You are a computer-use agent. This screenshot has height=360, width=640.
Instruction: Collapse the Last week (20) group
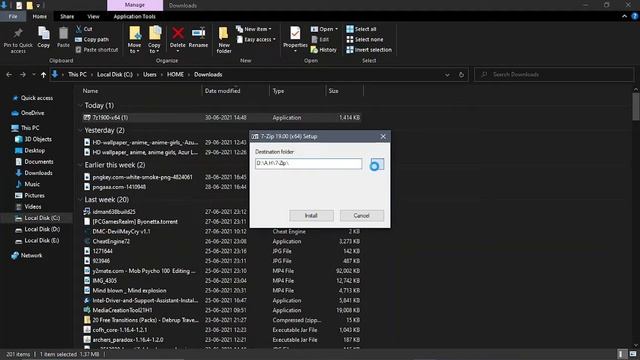(80, 200)
